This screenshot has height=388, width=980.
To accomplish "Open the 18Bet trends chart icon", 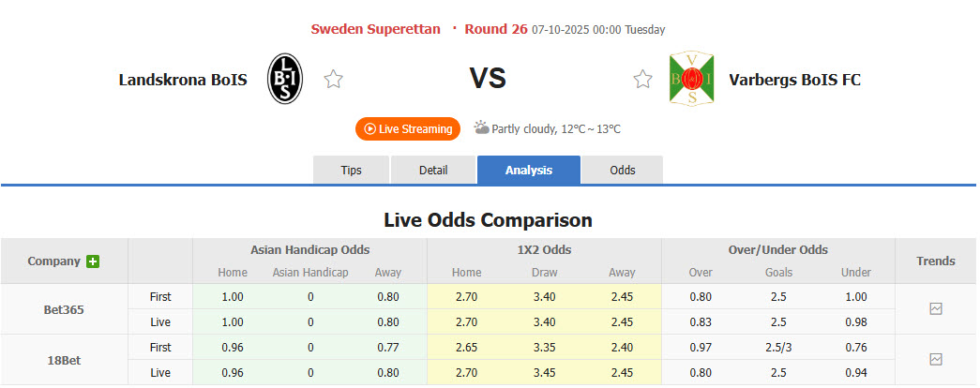I will tap(935, 359).
